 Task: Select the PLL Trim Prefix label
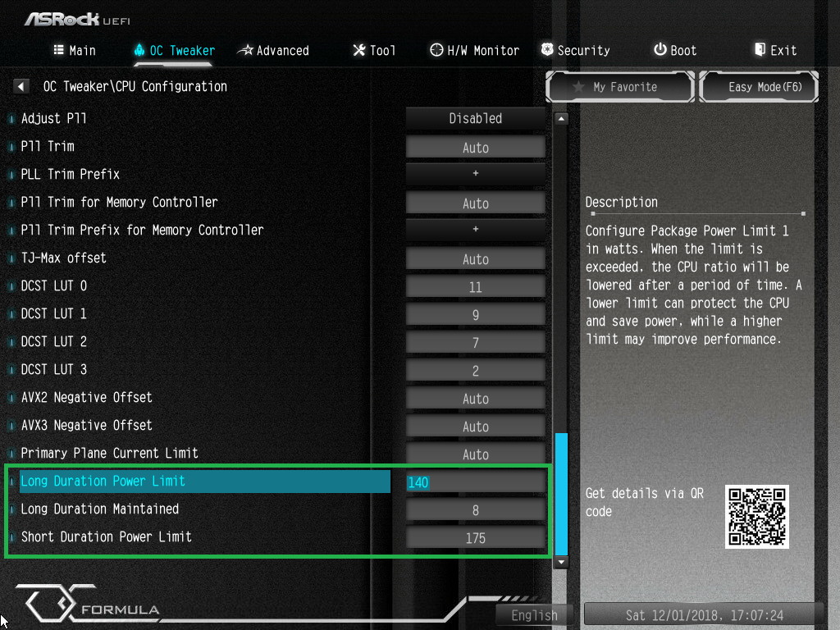[x=71, y=174]
